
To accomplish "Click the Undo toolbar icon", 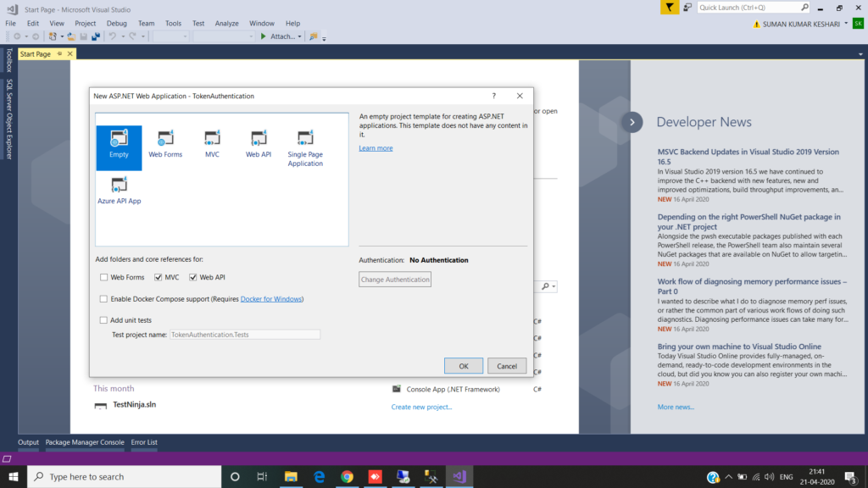I will point(113,36).
